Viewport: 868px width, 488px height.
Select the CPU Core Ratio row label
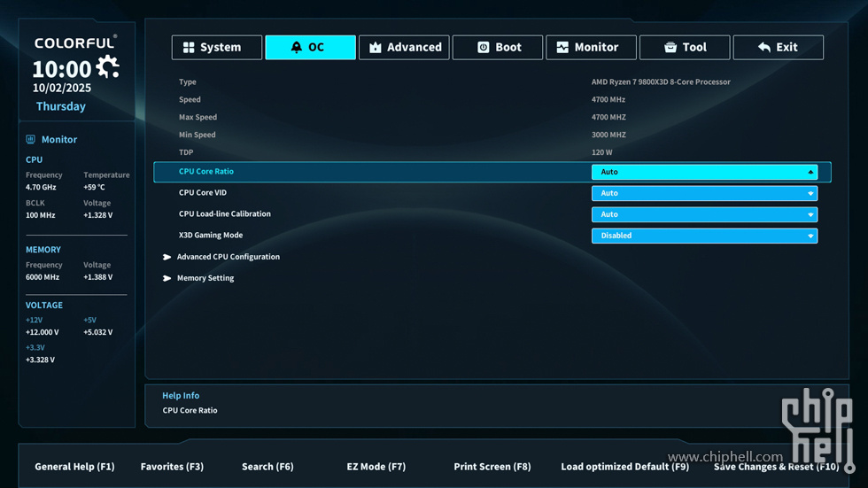206,172
